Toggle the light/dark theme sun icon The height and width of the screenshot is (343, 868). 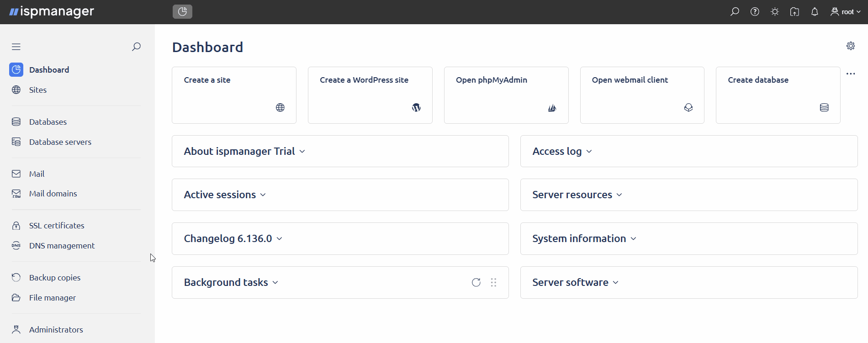pos(775,12)
